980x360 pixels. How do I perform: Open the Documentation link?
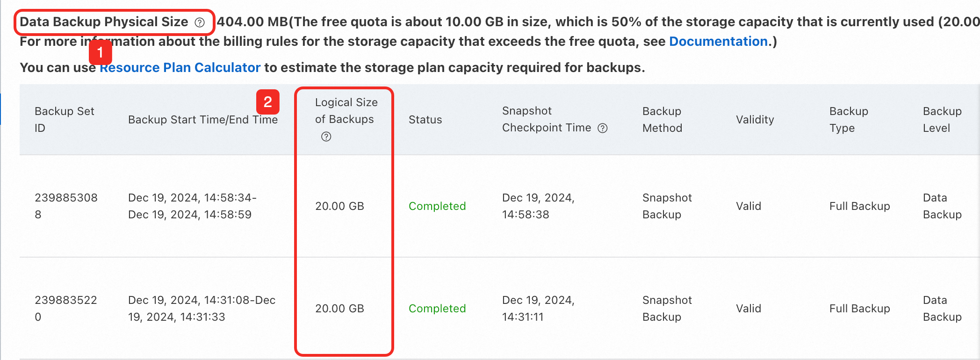pos(718,42)
